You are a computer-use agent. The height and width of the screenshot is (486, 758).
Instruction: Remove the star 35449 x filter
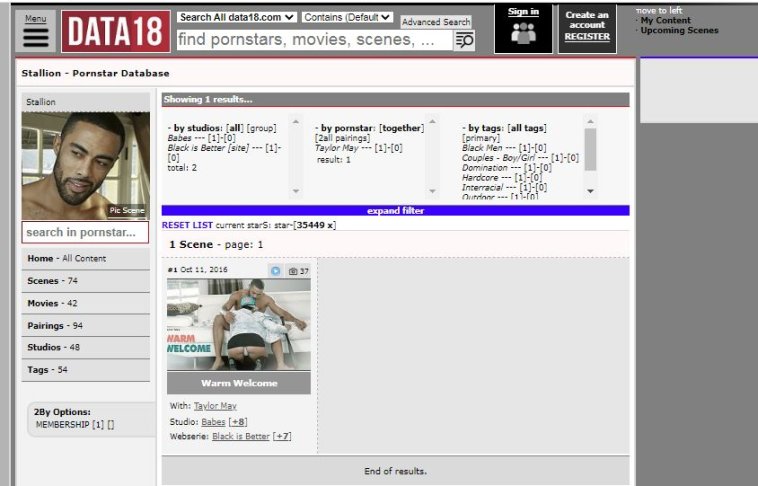pos(315,225)
